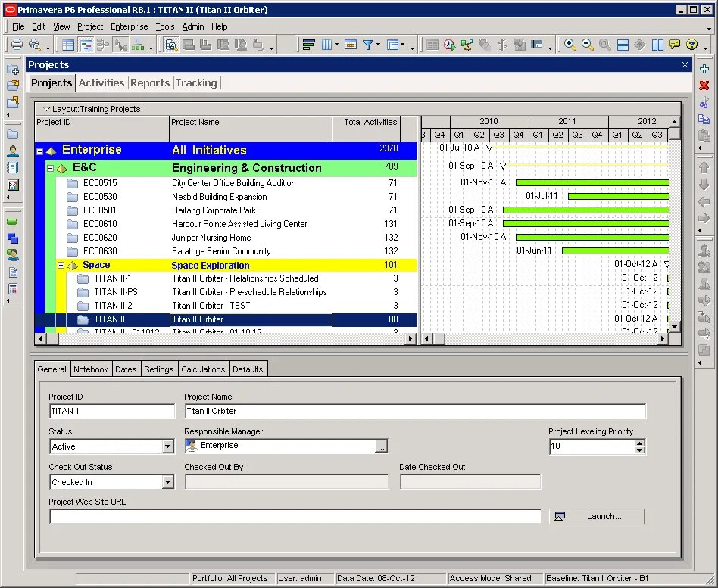Click the Project ID column header
The image size is (718, 588).
[101, 129]
